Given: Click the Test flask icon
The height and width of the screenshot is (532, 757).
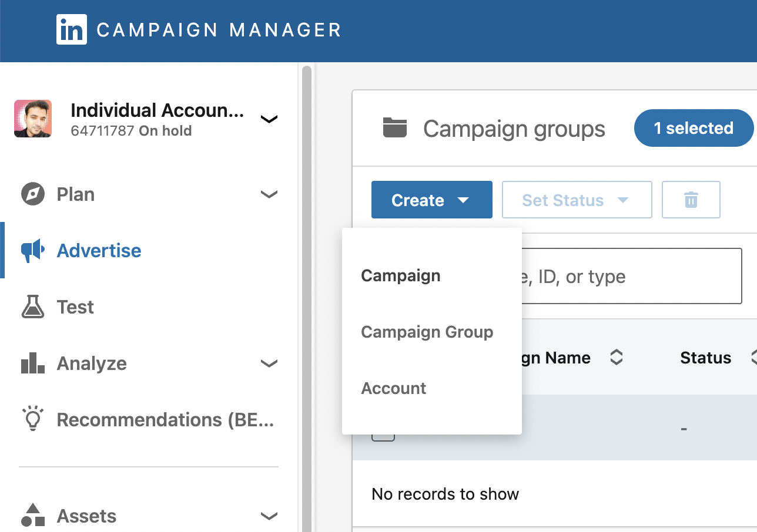Looking at the screenshot, I should (33, 307).
